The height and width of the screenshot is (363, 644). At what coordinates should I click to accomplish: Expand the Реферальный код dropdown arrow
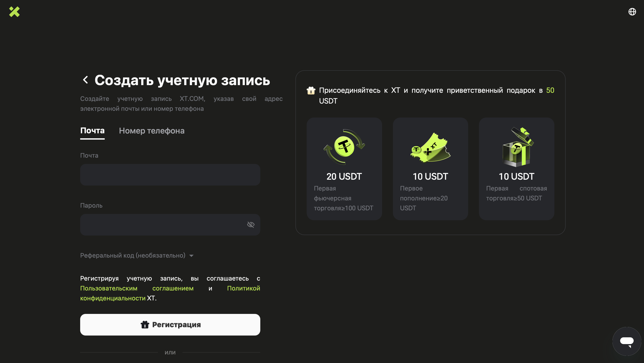191,256
